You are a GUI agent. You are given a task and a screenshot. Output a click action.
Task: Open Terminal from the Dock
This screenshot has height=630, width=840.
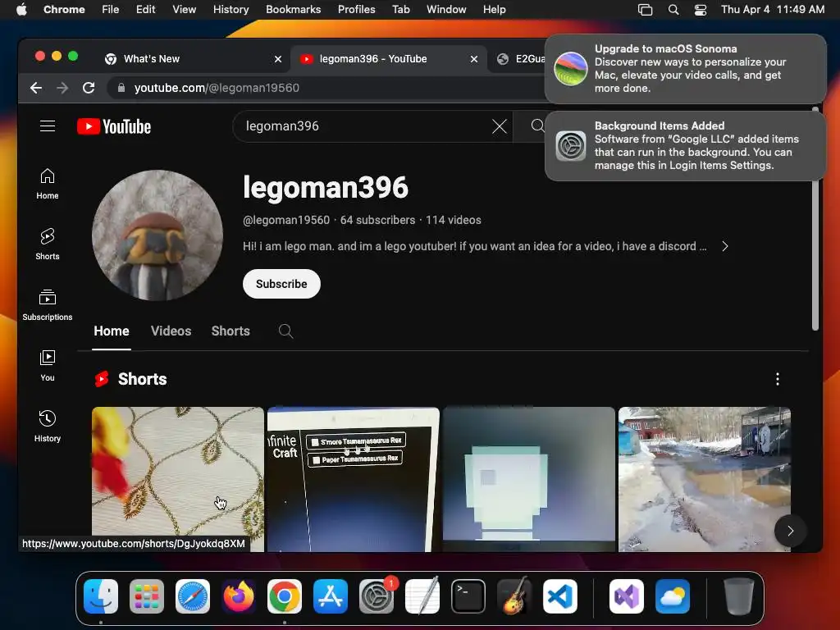[468, 596]
